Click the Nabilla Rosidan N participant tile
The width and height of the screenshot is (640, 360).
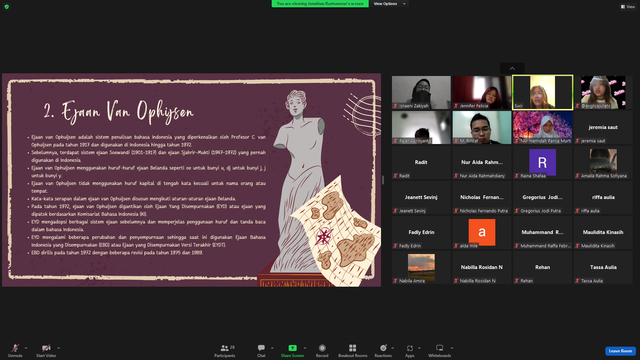point(482,267)
